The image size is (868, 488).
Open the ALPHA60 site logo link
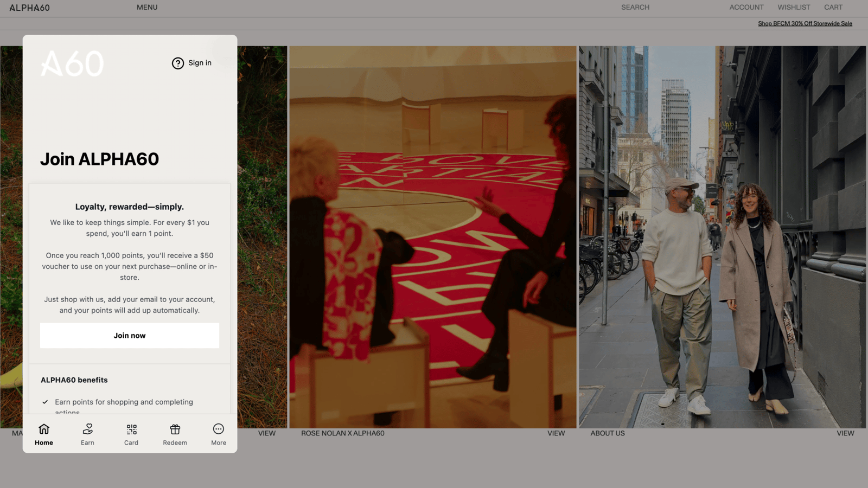point(29,8)
